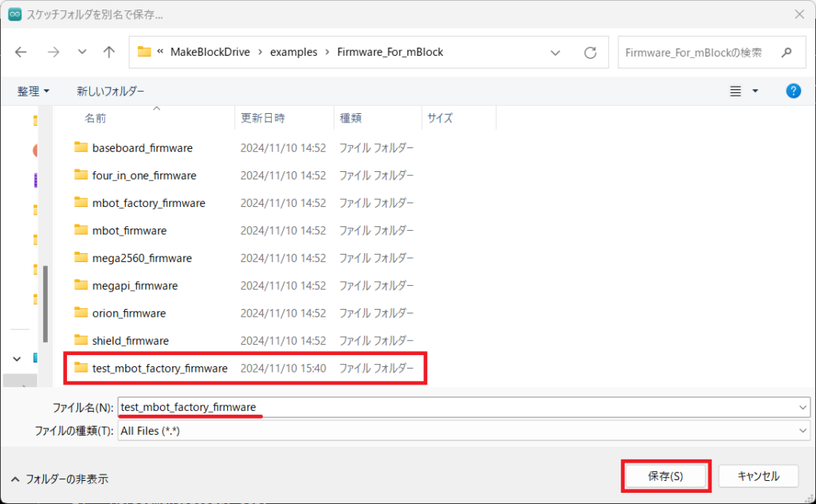The width and height of the screenshot is (816, 504).
Task: Open the 整理 menu
Action: click(x=33, y=92)
